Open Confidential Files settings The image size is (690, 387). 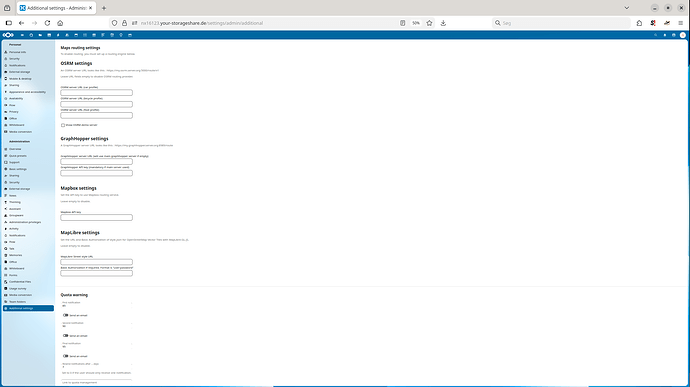click(x=28, y=282)
